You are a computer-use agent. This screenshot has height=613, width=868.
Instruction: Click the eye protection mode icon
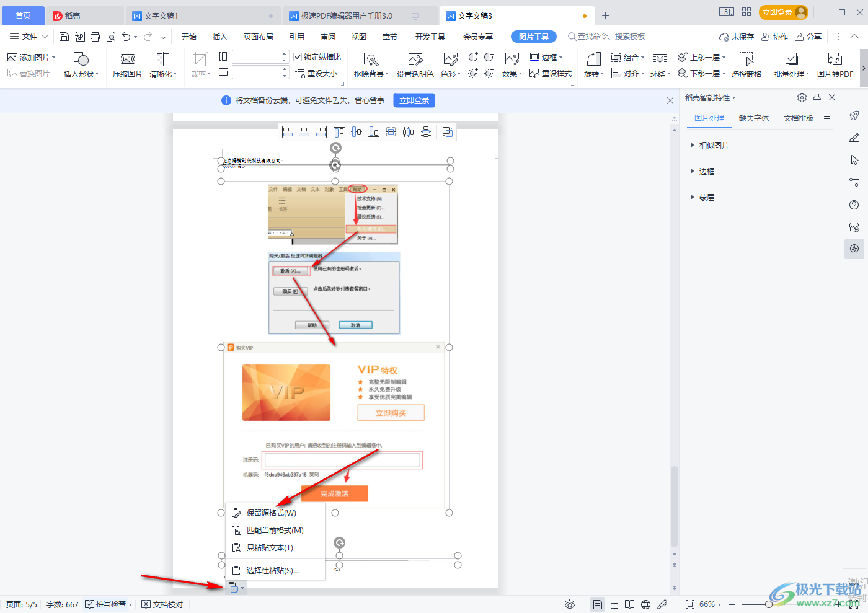pos(570,604)
